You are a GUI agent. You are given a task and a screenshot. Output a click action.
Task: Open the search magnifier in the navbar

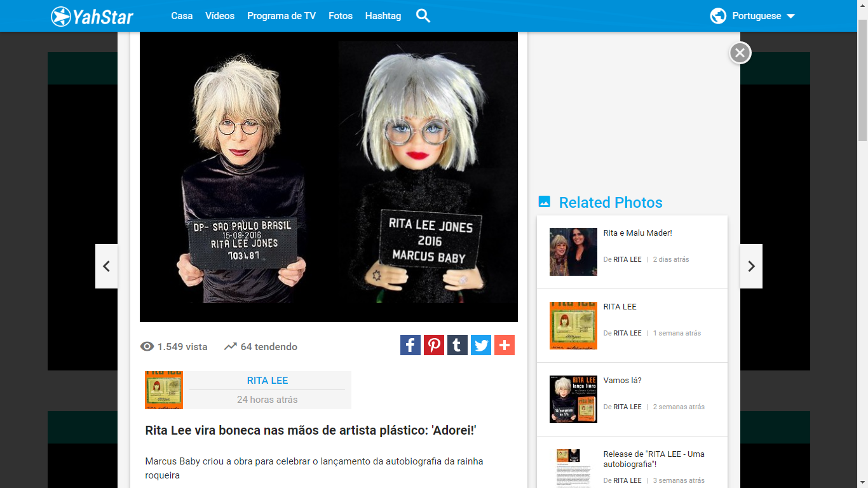423,16
